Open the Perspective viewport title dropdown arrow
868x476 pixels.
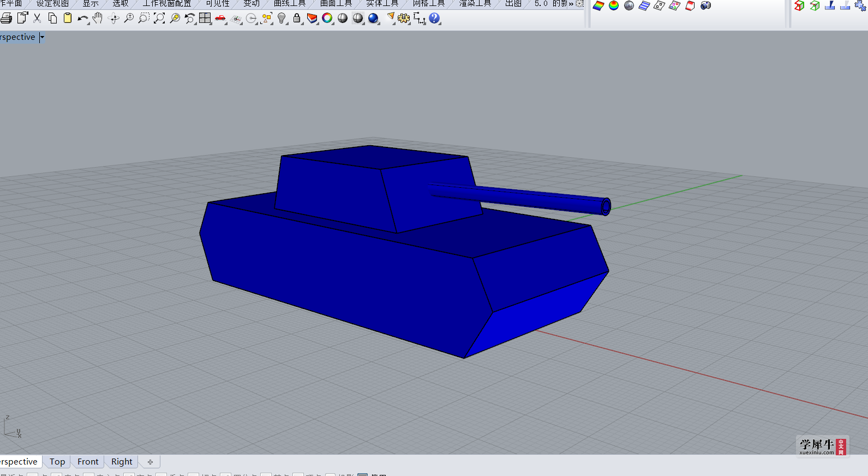pos(42,37)
